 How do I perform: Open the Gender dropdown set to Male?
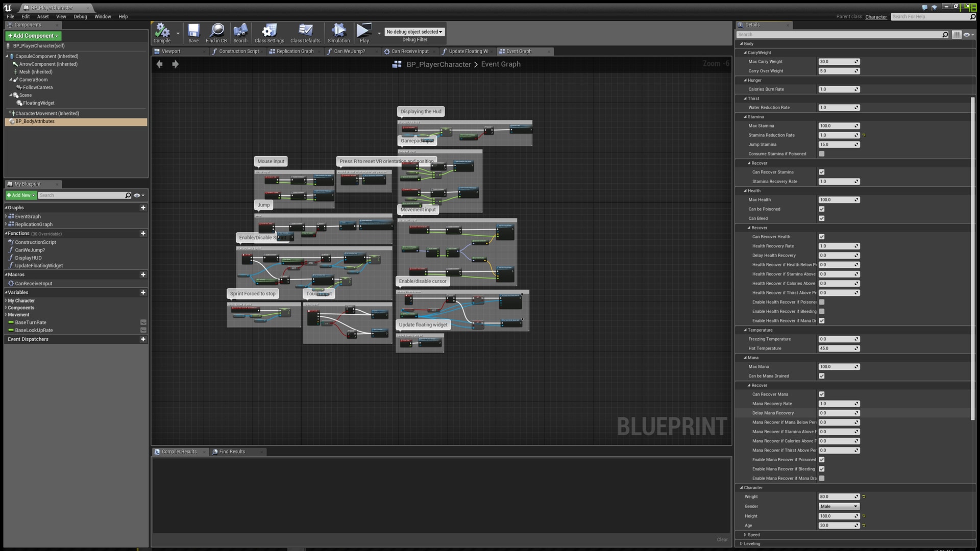pyautogui.click(x=839, y=506)
